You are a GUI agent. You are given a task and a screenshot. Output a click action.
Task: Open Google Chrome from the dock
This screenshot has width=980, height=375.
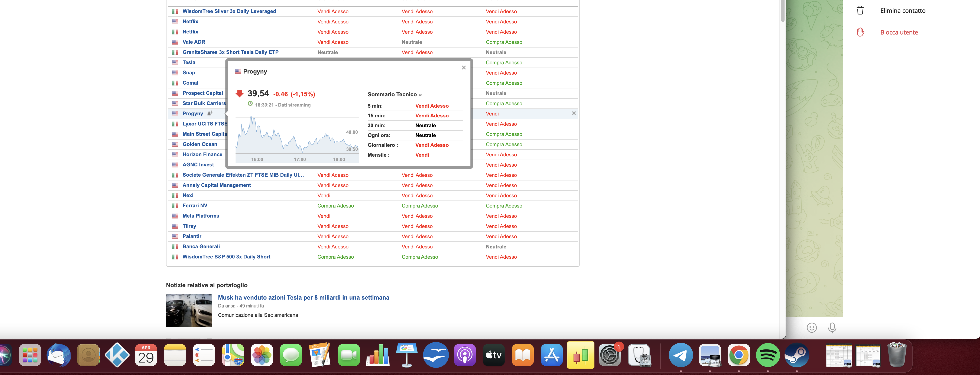click(x=739, y=355)
